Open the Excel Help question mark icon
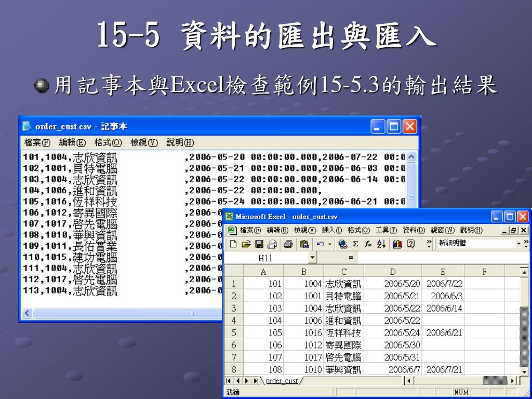Viewport: 532px width, 399px height. point(410,244)
